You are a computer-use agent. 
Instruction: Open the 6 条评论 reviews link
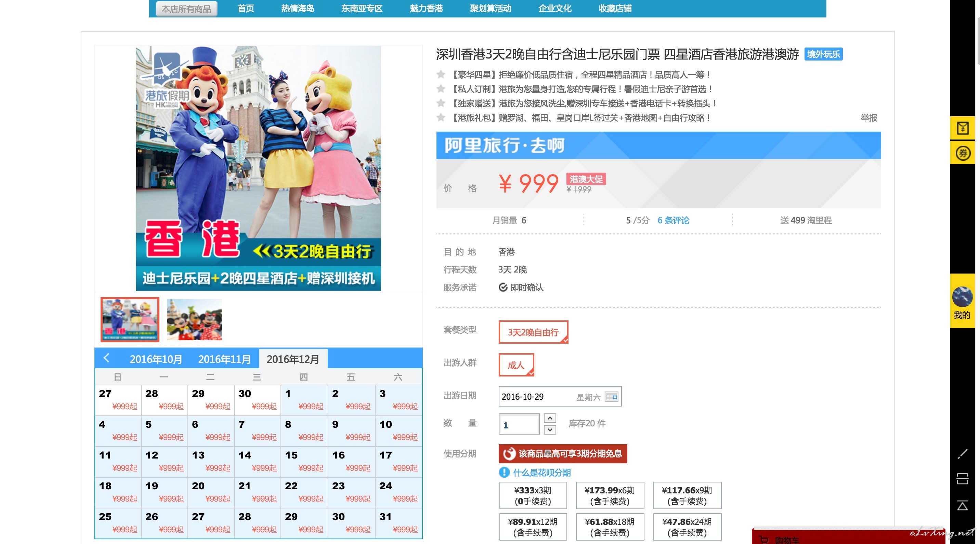point(674,220)
